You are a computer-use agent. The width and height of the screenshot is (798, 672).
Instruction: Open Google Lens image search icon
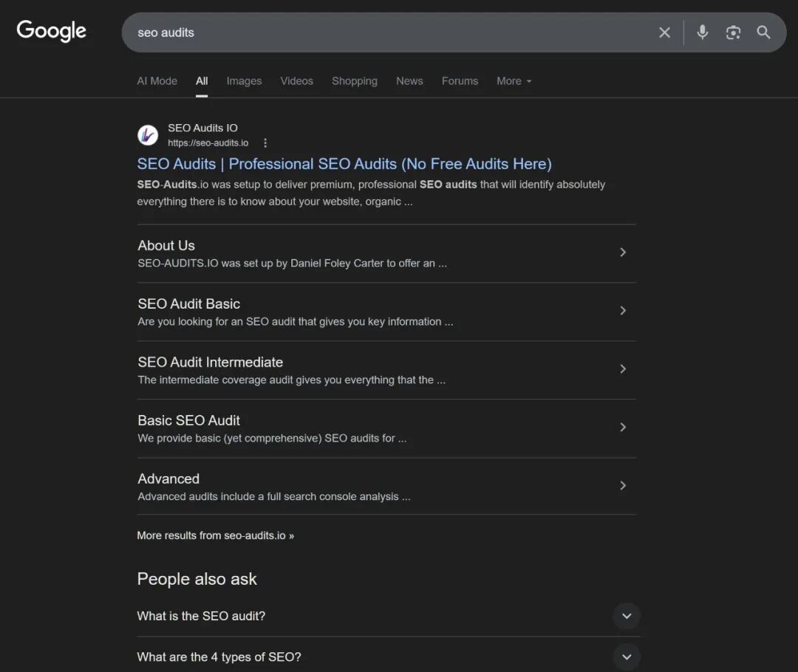[x=733, y=32]
